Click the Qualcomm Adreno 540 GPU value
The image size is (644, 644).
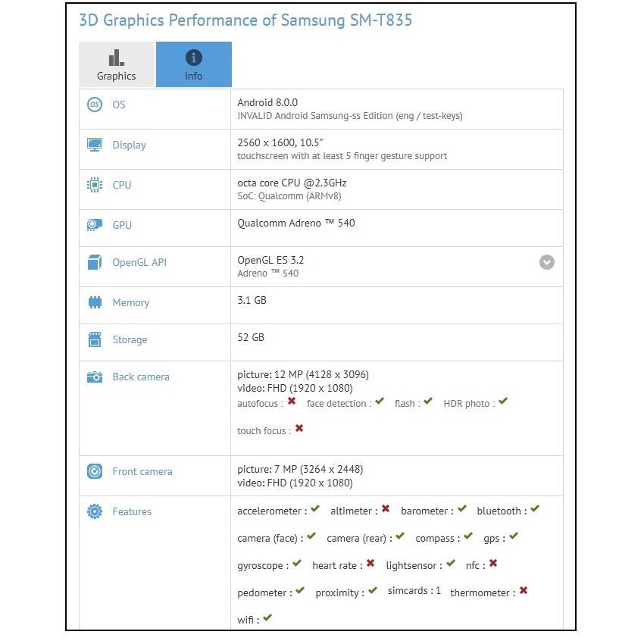click(x=296, y=223)
